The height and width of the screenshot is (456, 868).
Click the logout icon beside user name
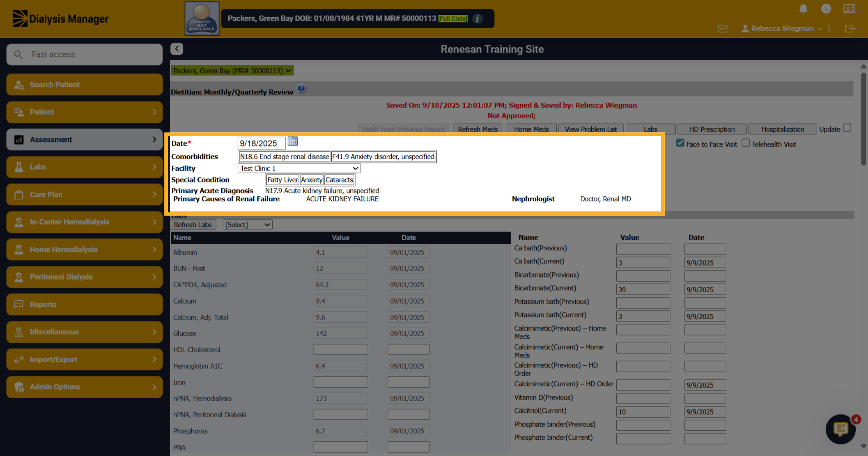850,29
